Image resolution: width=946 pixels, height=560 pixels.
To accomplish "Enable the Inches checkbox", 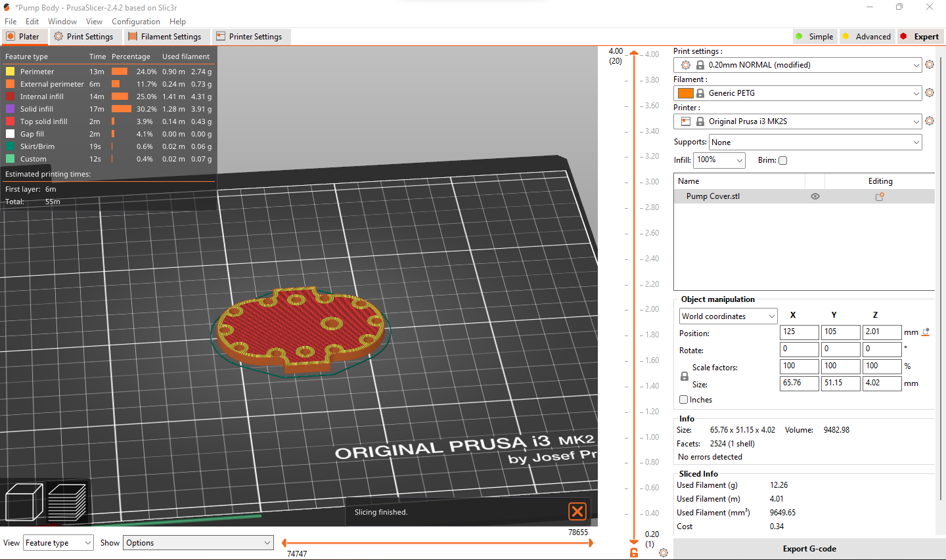I will [683, 400].
